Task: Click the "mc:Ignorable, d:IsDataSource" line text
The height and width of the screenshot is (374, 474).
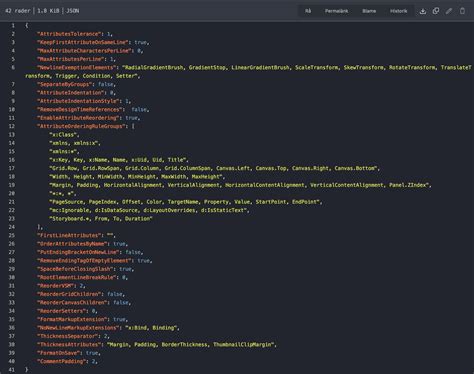Action: [x=148, y=210]
